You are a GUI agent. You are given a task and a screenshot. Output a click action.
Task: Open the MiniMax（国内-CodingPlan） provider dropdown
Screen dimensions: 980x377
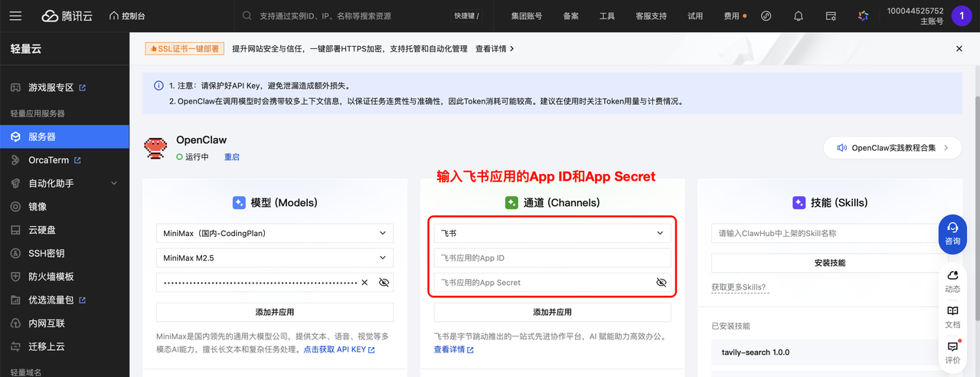275,233
